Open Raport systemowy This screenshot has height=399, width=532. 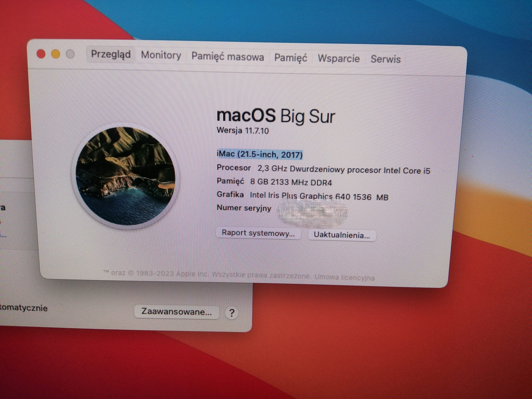click(258, 233)
